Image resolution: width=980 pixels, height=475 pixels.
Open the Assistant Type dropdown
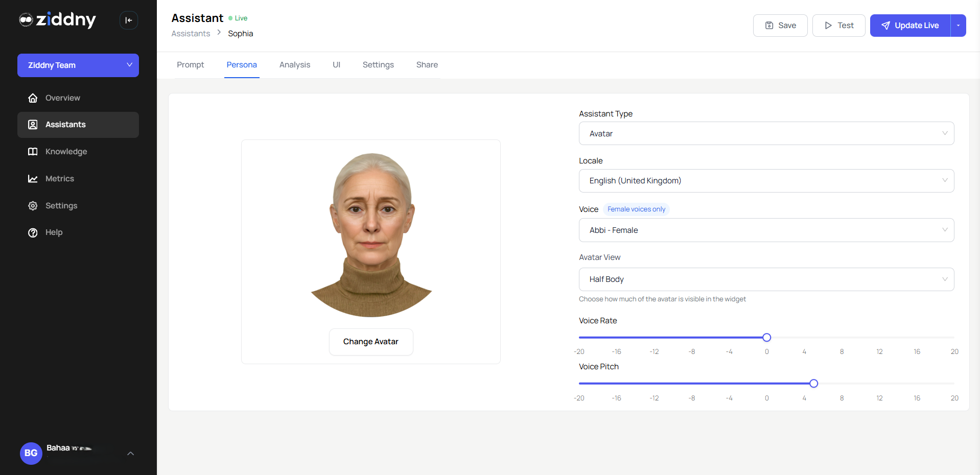(x=766, y=133)
